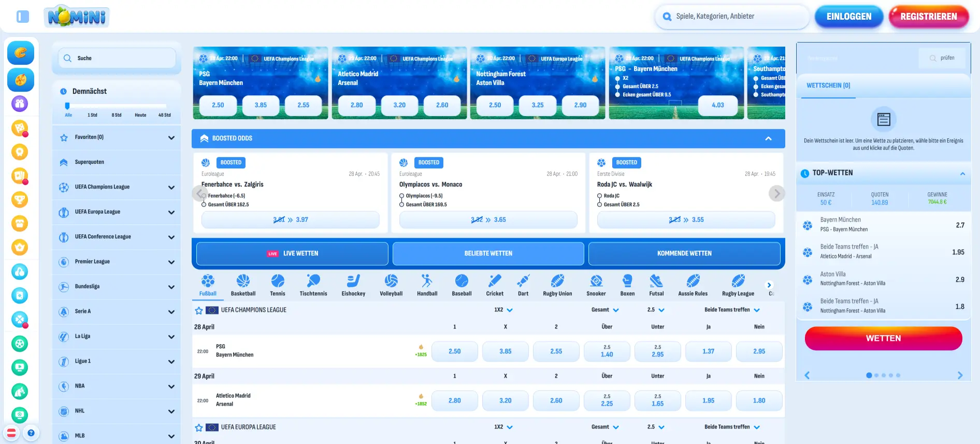This screenshot has height=444, width=980.
Task: Choose the Baseball sport icon
Action: (x=462, y=285)
